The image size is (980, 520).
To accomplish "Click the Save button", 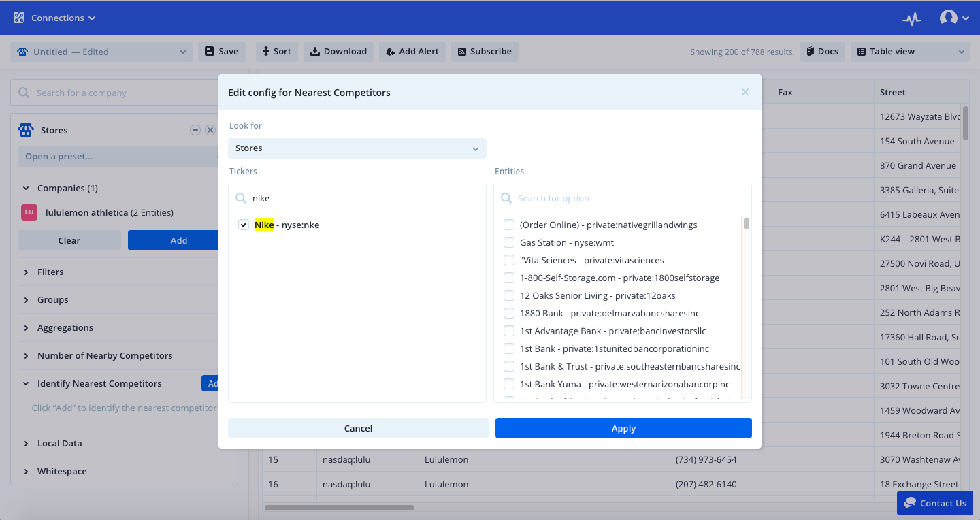I will (x=222, y=52).
